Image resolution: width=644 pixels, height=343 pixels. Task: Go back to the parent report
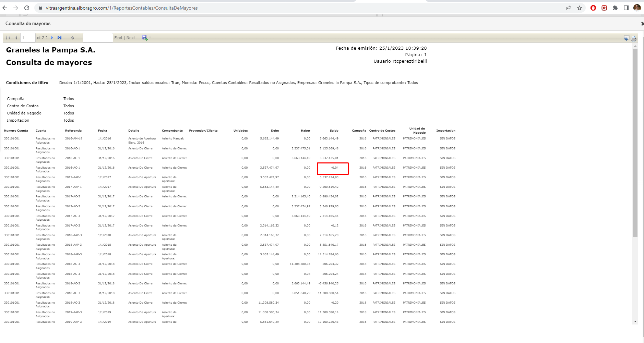pos(73,38)
